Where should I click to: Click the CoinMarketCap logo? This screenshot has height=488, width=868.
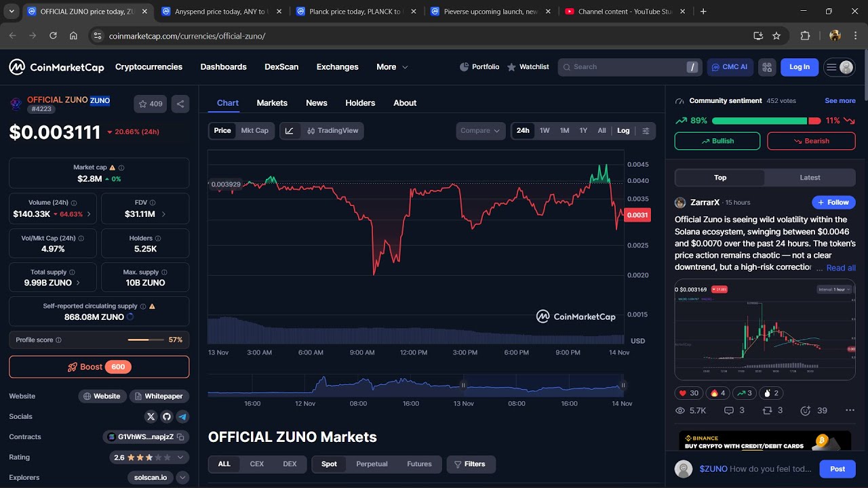tap(56, 67)
